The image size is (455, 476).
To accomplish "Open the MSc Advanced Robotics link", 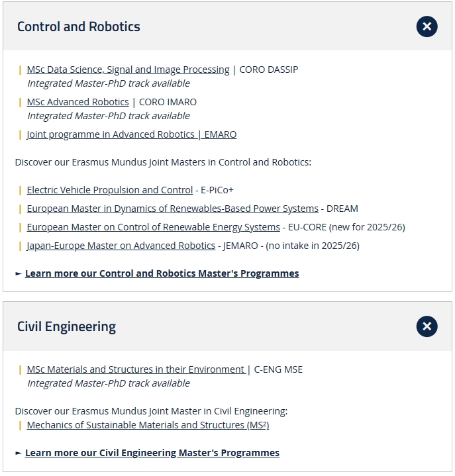I will (x=77, y=102).
